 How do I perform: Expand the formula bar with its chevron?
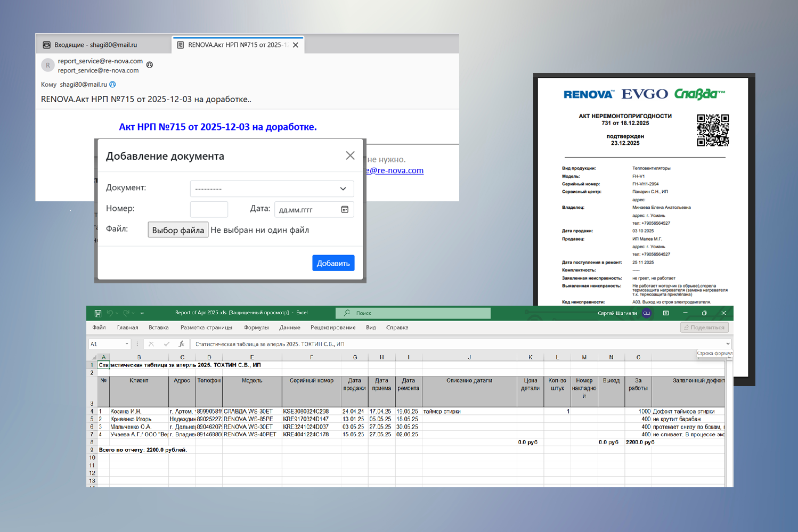click(728, 344)
